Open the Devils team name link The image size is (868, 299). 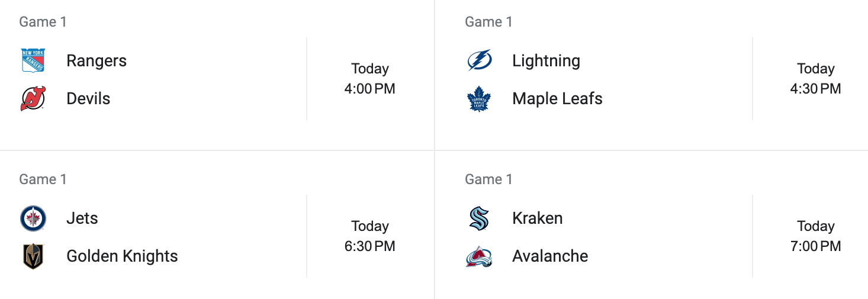pos(88,98)
